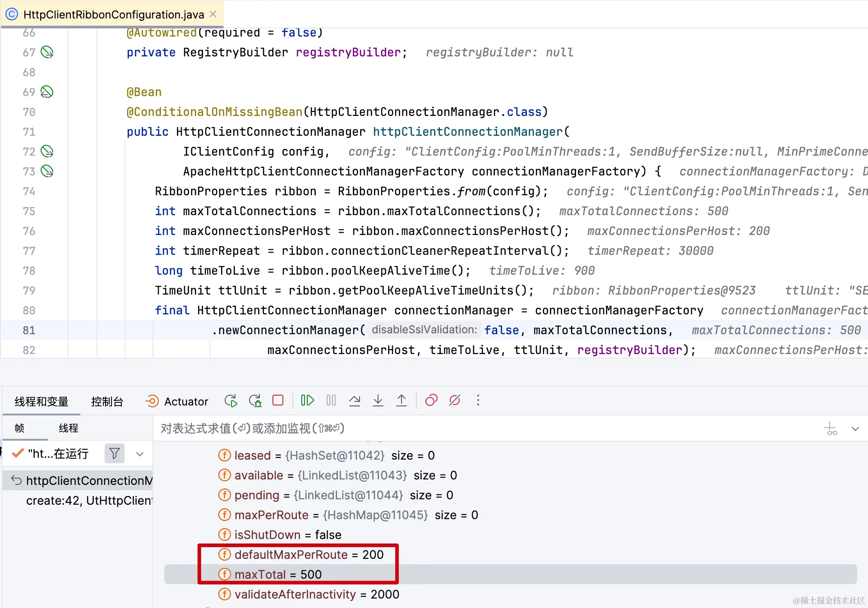This screenshot has height=608, width=868.
Task: Click the Step Over icon
Action: click(355, 401)
